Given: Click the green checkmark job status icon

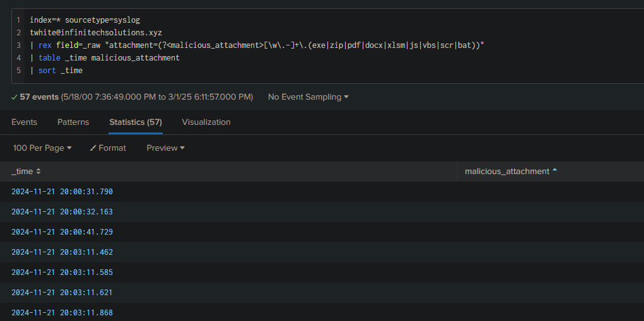Looking at the screenshot, I should coord(15,97).
